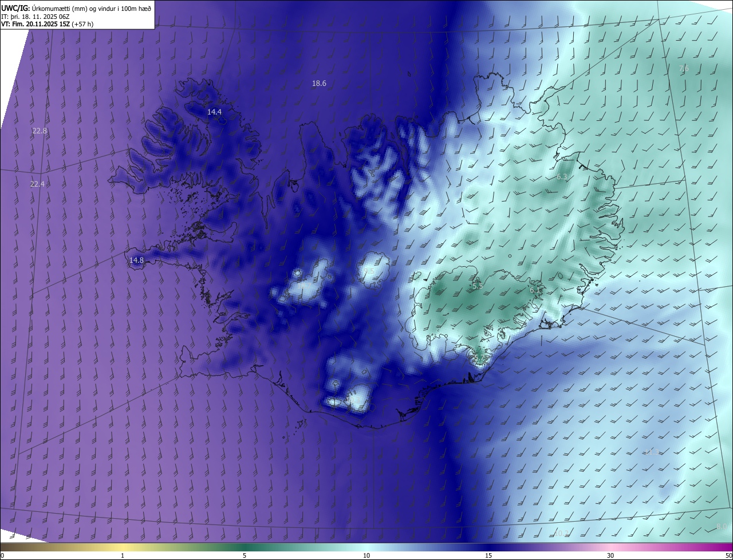Click the colorbar tick label 50
This screenshot has width=733, height=560.
coord(728,556)
